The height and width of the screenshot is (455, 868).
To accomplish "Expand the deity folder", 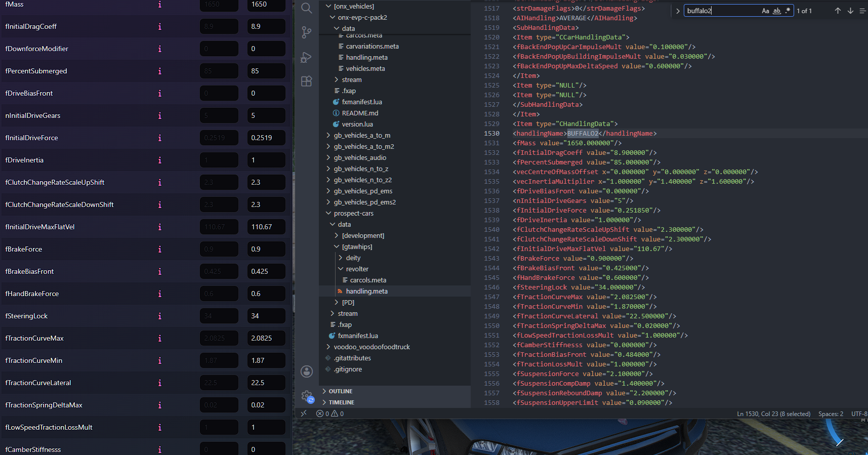I will [x=353, y=258].
